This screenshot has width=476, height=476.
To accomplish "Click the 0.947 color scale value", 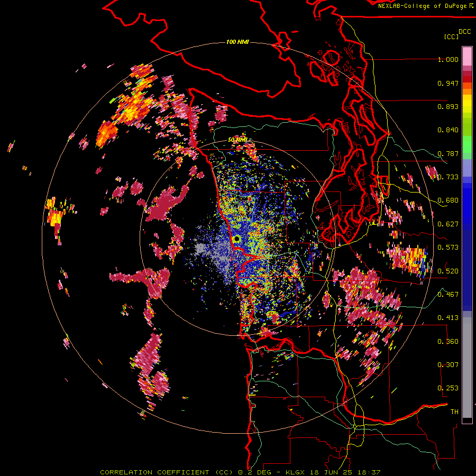I will coord(448,83).
